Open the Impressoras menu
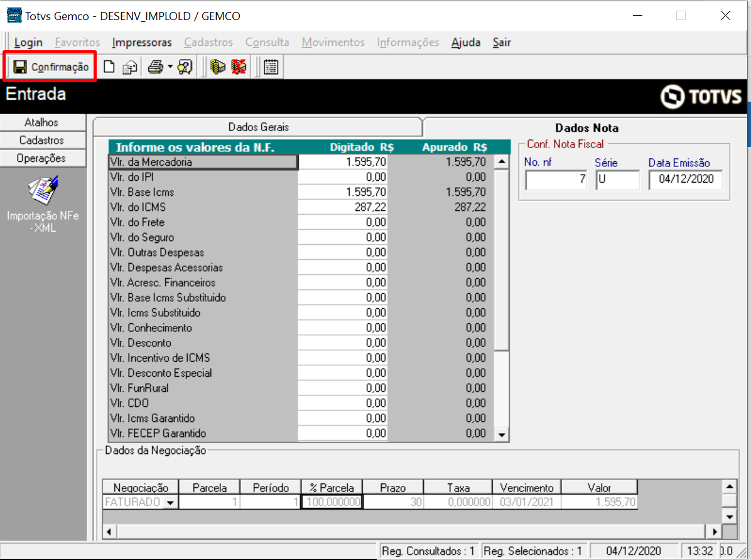The height and width of the screenshot is (560, 751). coord(142,42)
